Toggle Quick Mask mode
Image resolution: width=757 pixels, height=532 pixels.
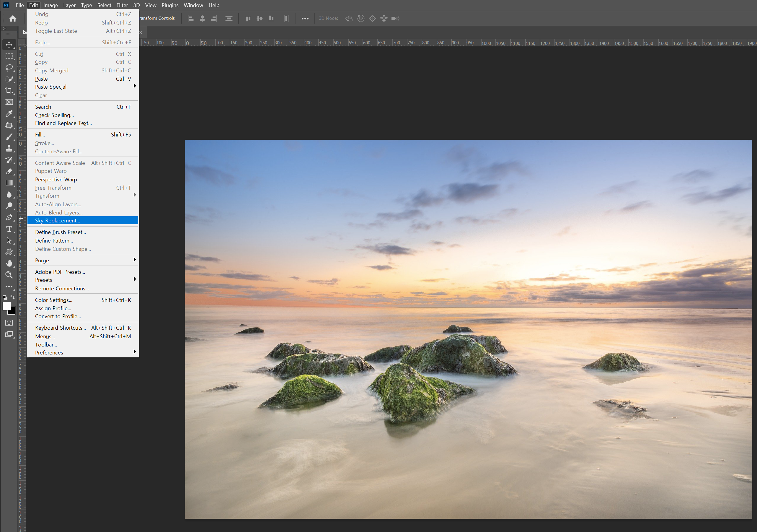pos(9,323)
